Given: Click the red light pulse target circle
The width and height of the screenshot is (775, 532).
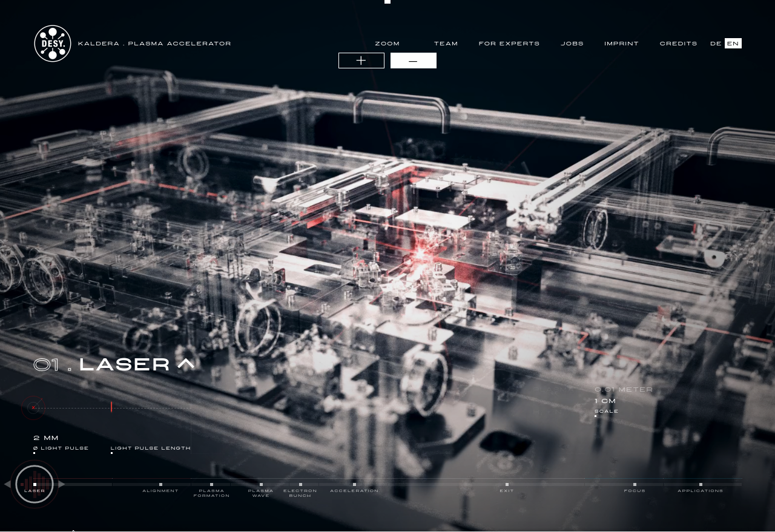Looking at the screenshot, I should [33, 408].
